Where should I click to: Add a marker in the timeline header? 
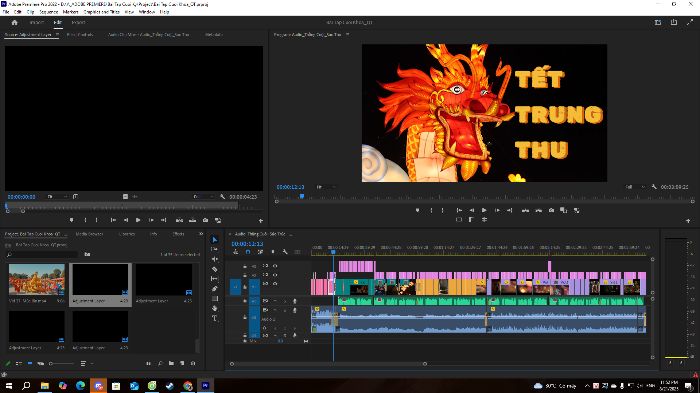(273, 252)
